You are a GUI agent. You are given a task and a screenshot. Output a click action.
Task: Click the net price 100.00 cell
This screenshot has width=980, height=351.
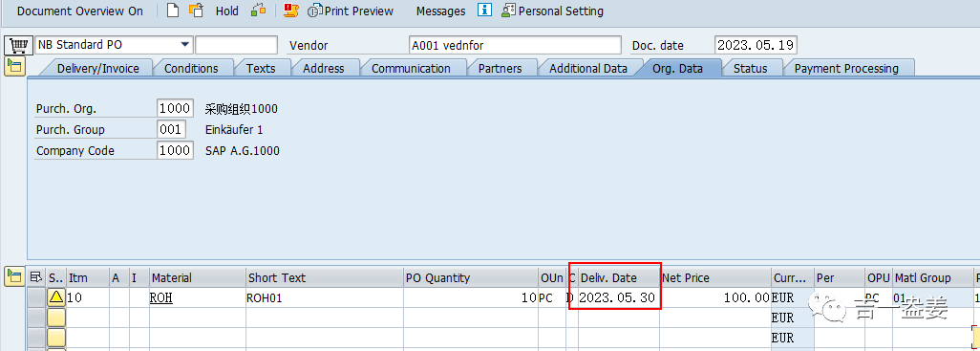(715, 297)
